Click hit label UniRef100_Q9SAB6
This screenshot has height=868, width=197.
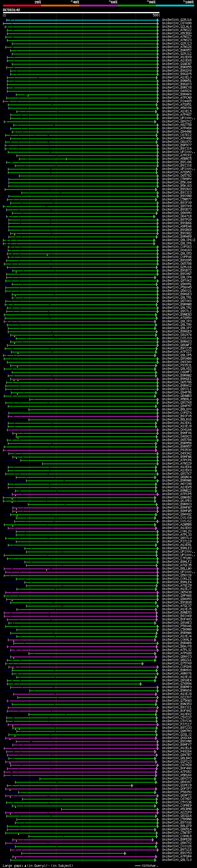click(x=177, y=358)
